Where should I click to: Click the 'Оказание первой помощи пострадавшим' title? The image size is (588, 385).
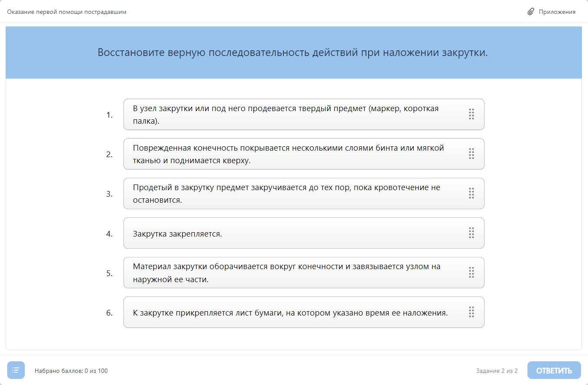(66, 12)
